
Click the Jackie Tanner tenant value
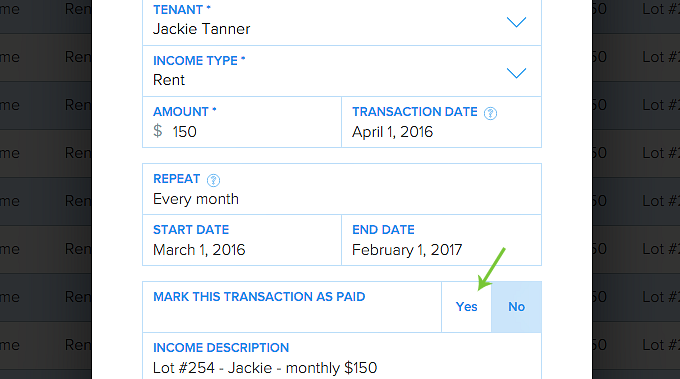coord(202,29)
